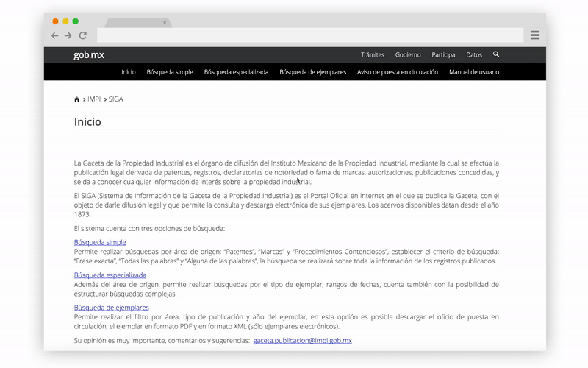This screenshot has height=368, width=588.
Task: Follow the Búsqueda de ejemplares body link
Action: click(112, 308)
